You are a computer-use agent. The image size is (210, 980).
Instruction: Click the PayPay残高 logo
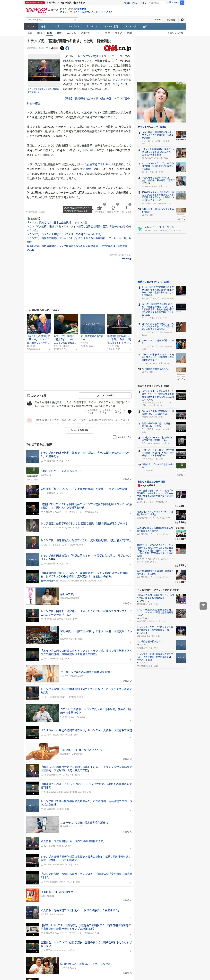pos(139,485)
